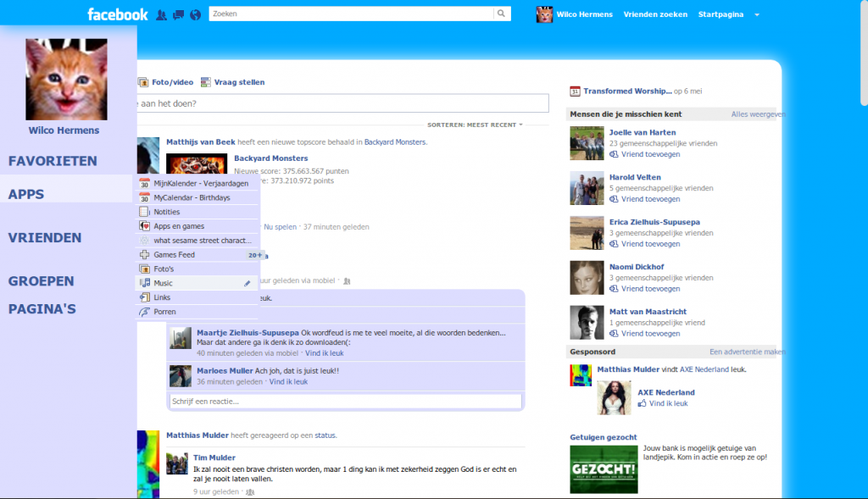
Task: Open the friend requests icon in top bar
Action: (x=161, y=15)
